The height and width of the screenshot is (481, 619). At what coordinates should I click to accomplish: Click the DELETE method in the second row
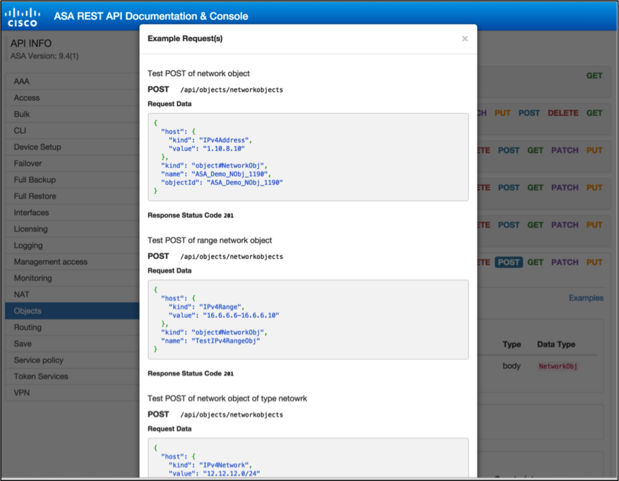(x=563, y=113)
